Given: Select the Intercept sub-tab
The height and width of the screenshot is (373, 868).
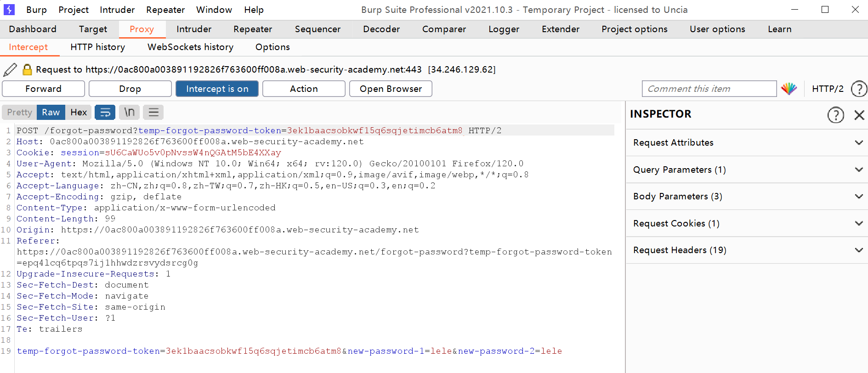Looking at the screenshot, I should pos(28,47).
